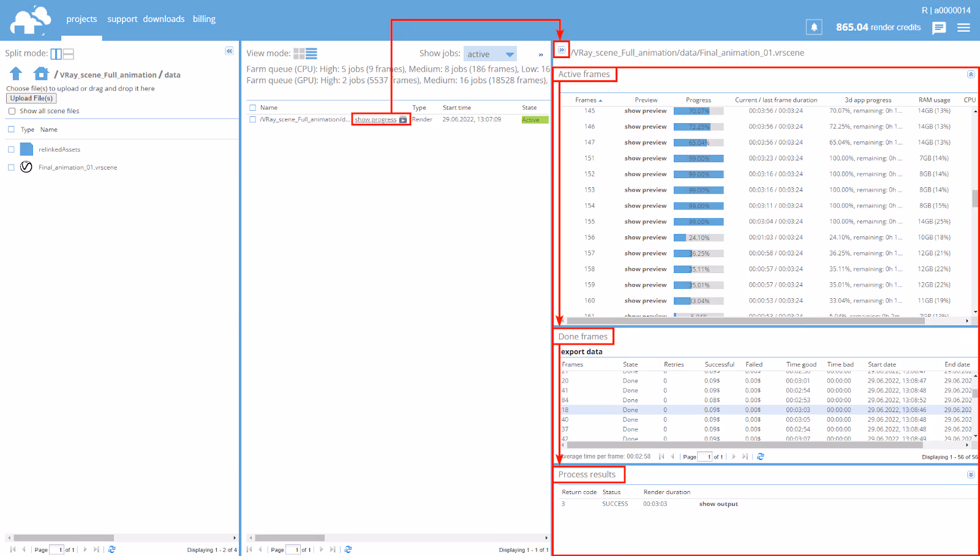Open the chat message icon

pyautogui.click(x=939, y=28)
